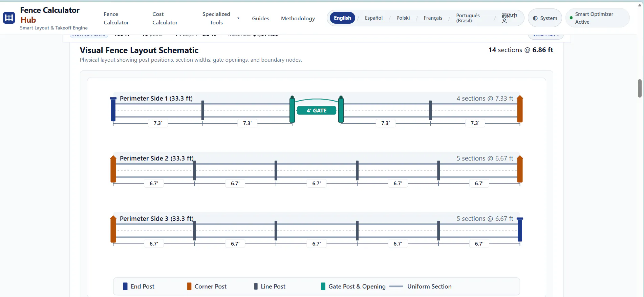The height and width of the screenshot is (297, 644).
Task: Click the "Visual Fence Layout Schematic" heading
Action: pyautogui.click(x=139, y=50)
